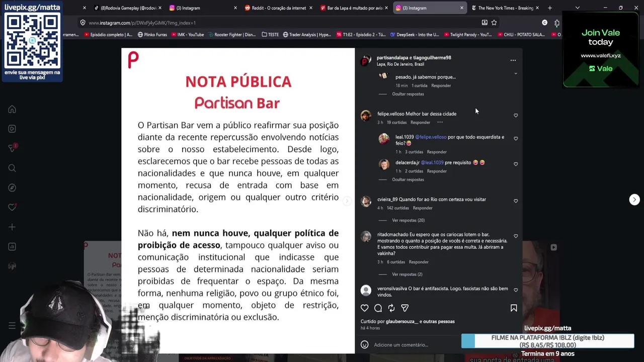Viewport: 644px width, 362px height.
Task: Click the browser extensions puzzle icon
Action: tap(557, 23)
